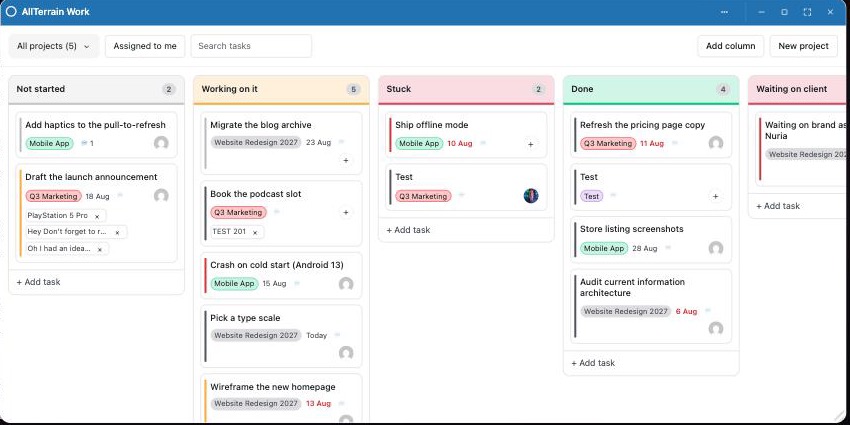Open the three-dot menu in the title bar

click(x=724, y=12)
